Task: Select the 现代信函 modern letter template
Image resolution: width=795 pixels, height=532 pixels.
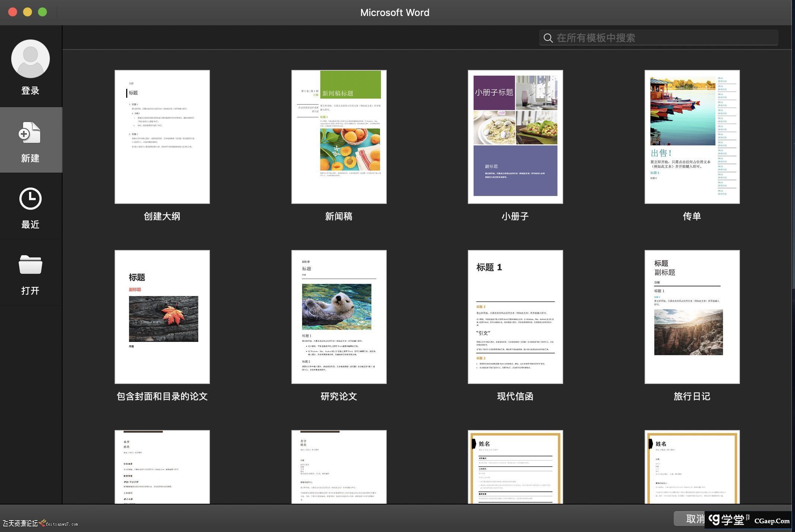Action: (515, 317)
